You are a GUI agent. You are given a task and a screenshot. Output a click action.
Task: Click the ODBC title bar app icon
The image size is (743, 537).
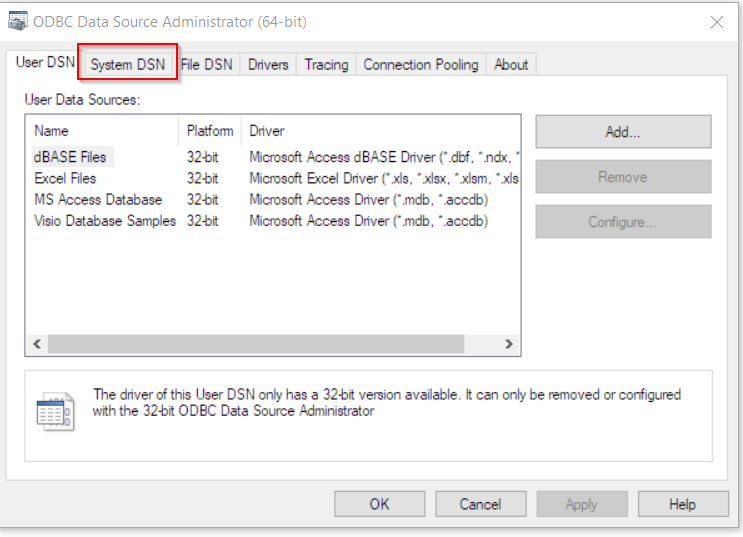pyautogui.click(x=17, y=22)
